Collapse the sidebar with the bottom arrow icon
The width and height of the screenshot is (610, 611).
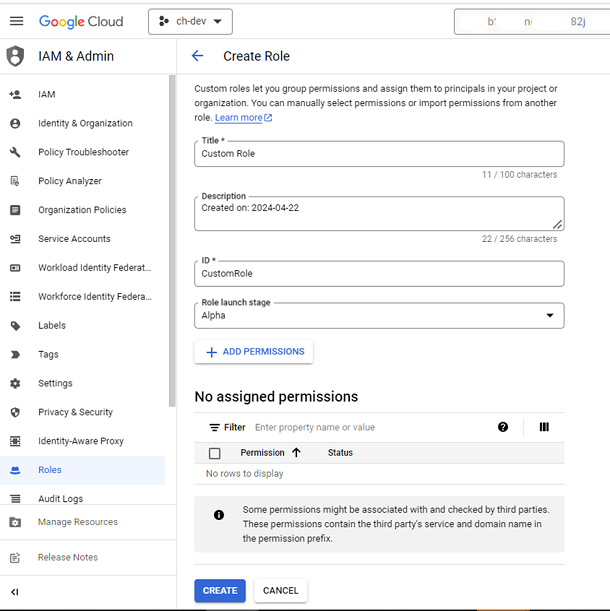15,592
